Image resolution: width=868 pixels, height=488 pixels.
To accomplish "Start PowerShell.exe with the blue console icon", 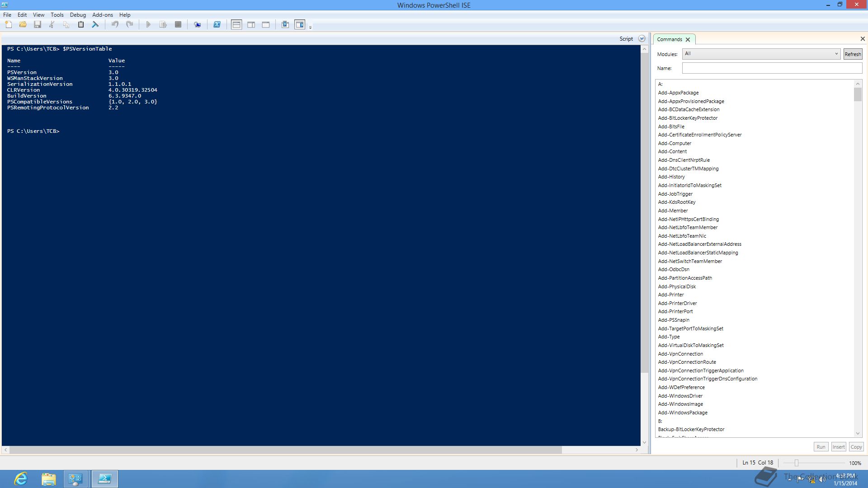I will 217,25.
